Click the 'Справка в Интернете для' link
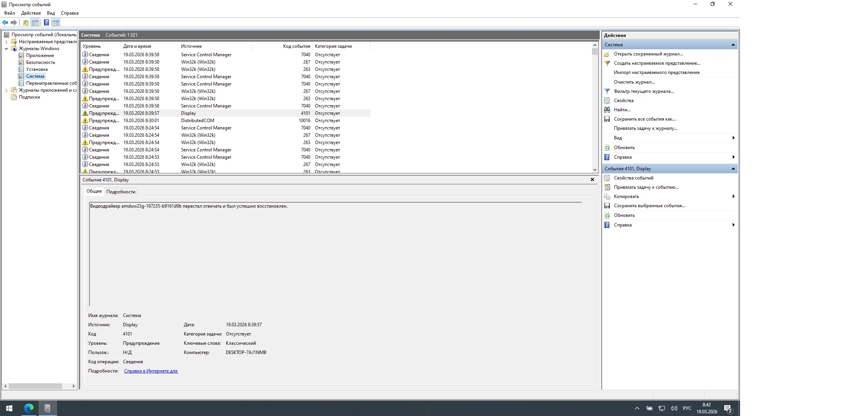Screen dimensions: 868x416 click(151, 371)
